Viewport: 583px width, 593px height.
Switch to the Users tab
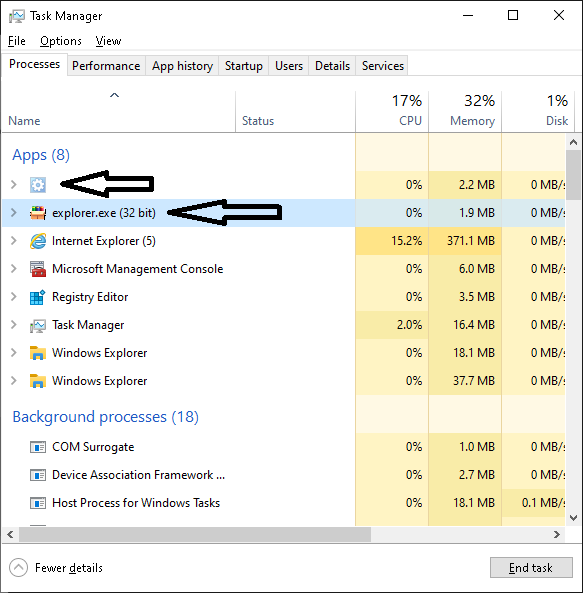(x=289, y=66)
